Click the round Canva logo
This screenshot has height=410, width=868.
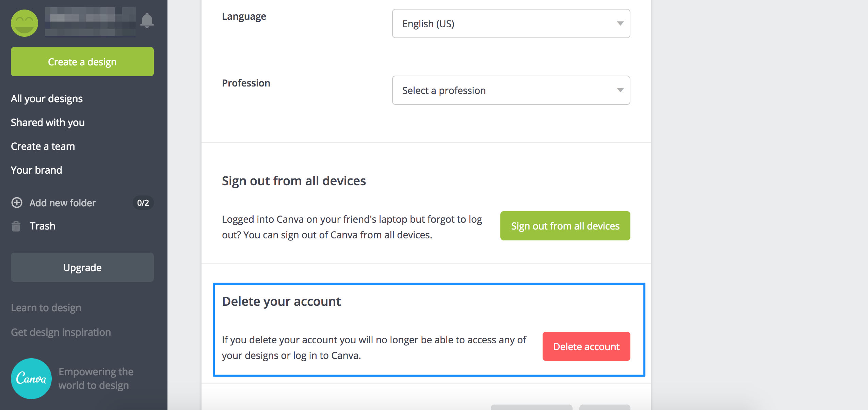coord(31,378)
